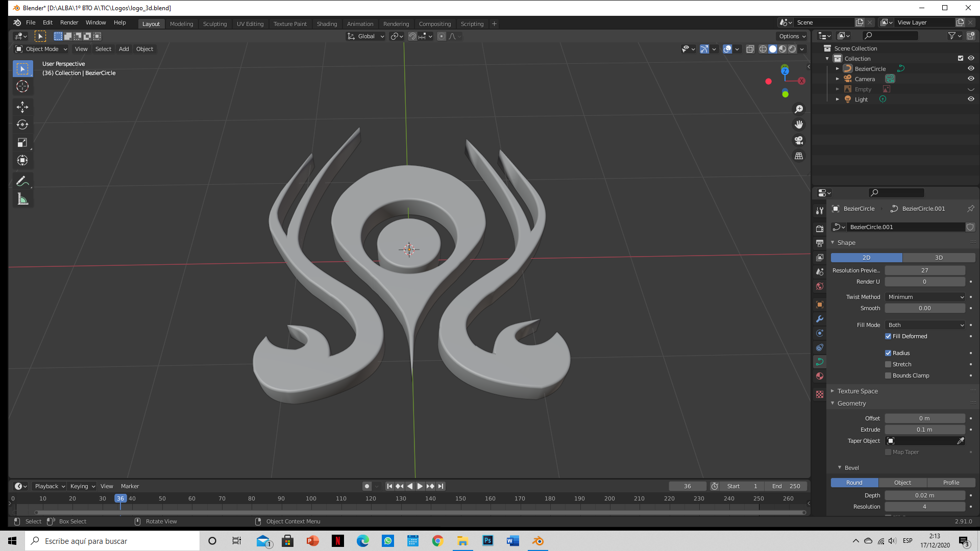Open the Fill Mode dropdown
The image size is (980, 551).
point(925,325)
